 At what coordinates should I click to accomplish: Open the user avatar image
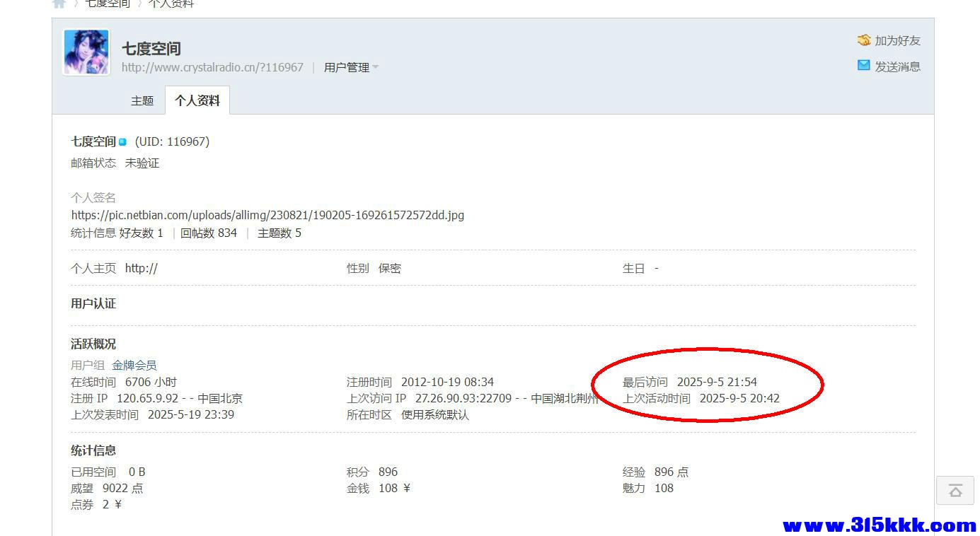tap(86, 52)
